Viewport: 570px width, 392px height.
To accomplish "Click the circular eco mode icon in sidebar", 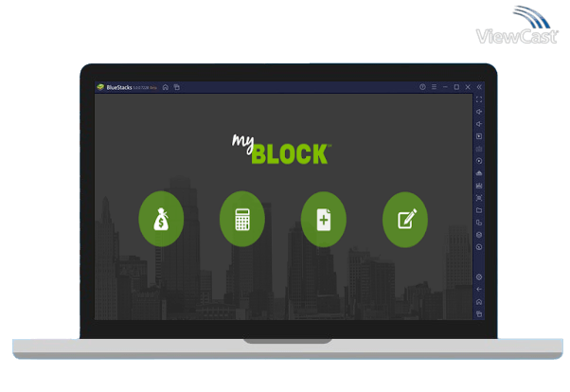I will coord(479,247).
